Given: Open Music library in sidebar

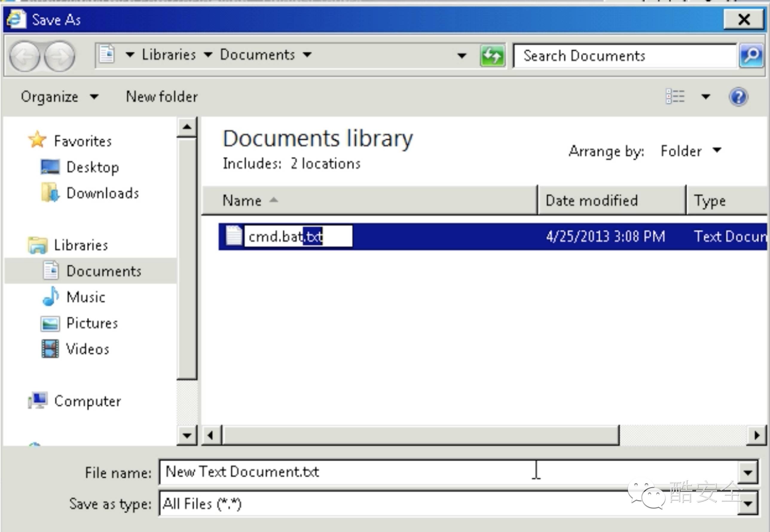Looking at the screenshot, I should (86, 297).
